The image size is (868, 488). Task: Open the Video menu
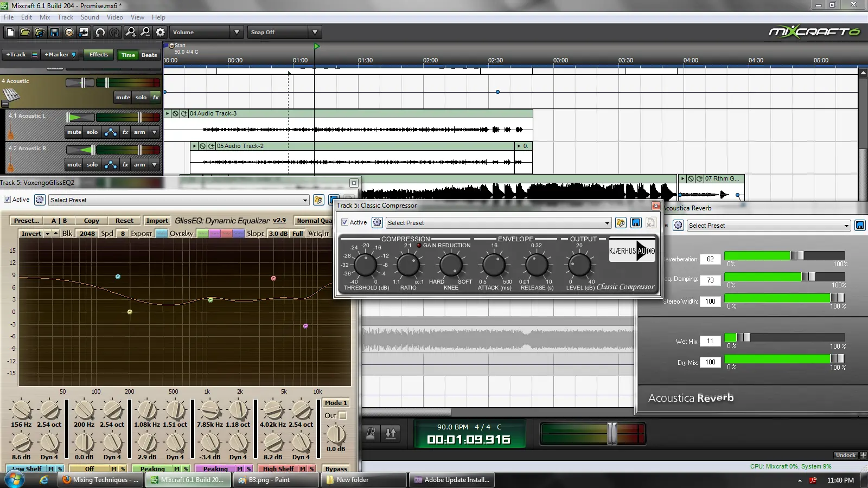[x=114, y=17]
